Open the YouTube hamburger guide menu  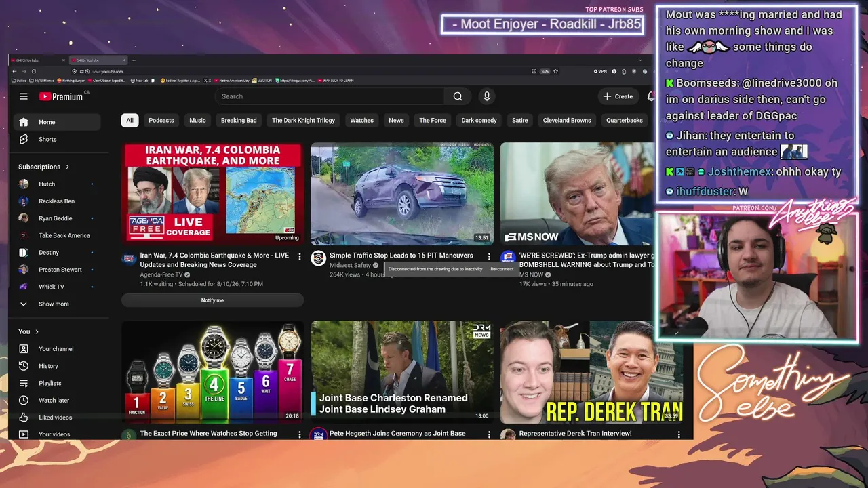[24, 96]
